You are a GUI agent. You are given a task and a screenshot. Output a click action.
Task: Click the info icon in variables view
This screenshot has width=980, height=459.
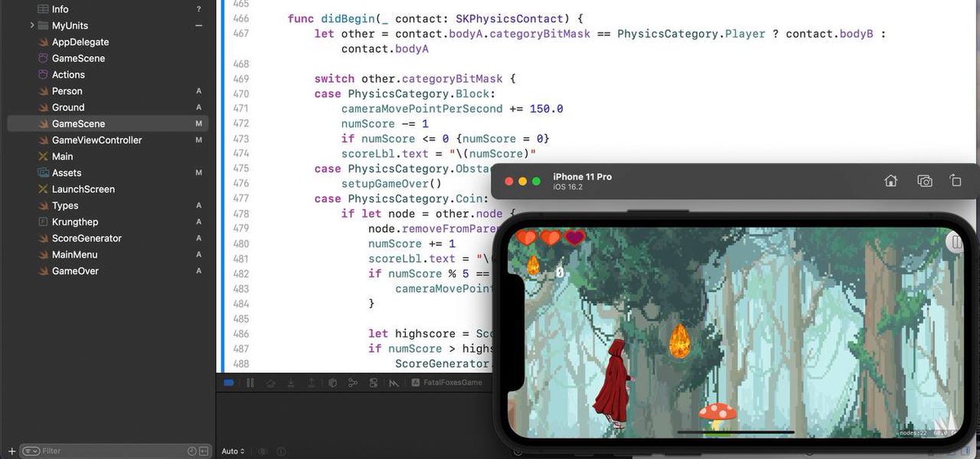coord(281,451)
